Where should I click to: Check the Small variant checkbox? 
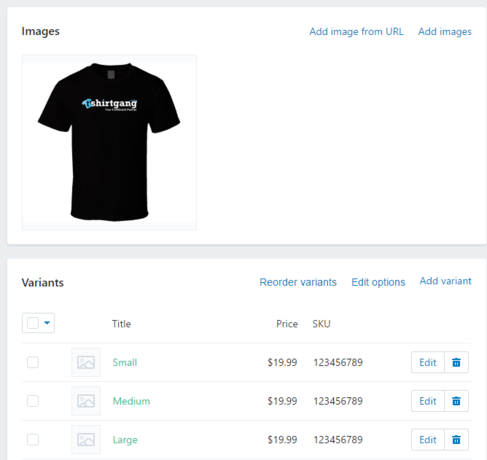click(33, 362)
